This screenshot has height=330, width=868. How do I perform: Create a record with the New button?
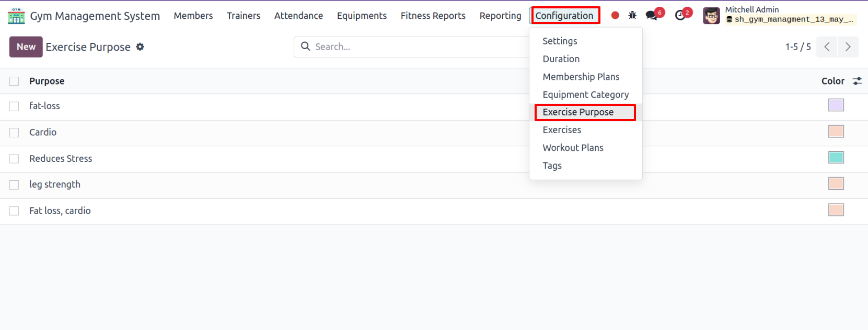(x=26, y=47)
